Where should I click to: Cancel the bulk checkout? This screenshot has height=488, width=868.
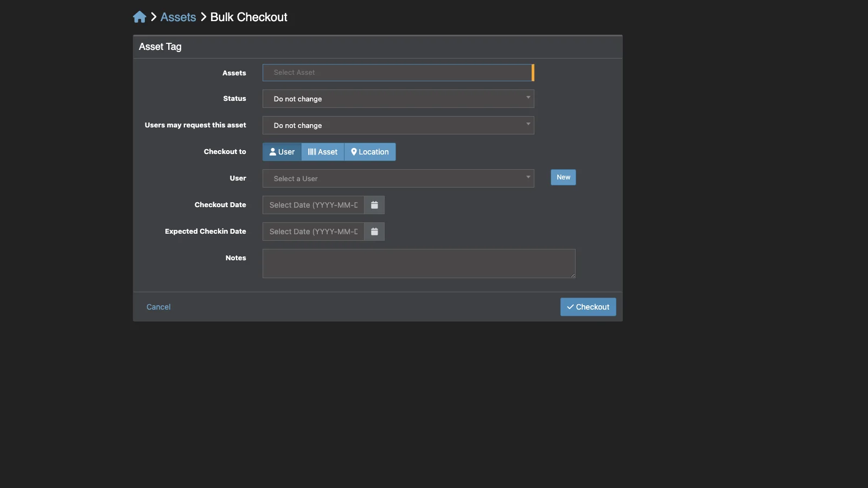coord(158,307)
